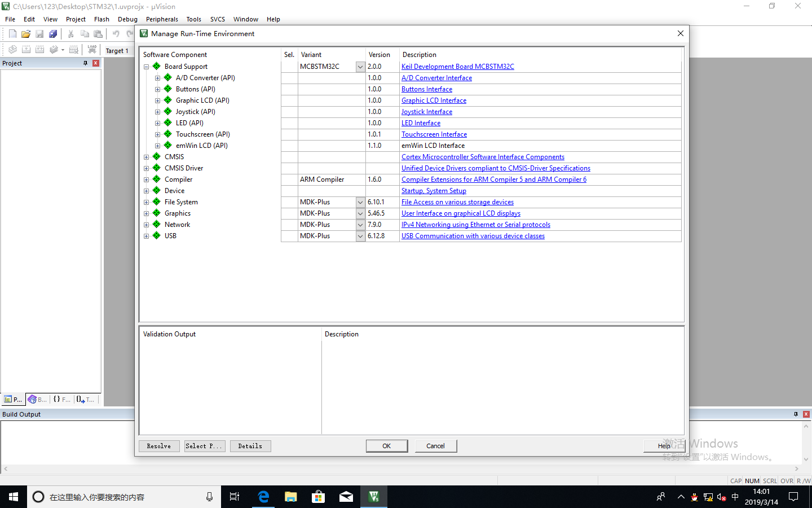Image resolution: width=812 pixels, height=508 pixels.
Task: Click the Cancel button
Action: click(x=436, y=446)
